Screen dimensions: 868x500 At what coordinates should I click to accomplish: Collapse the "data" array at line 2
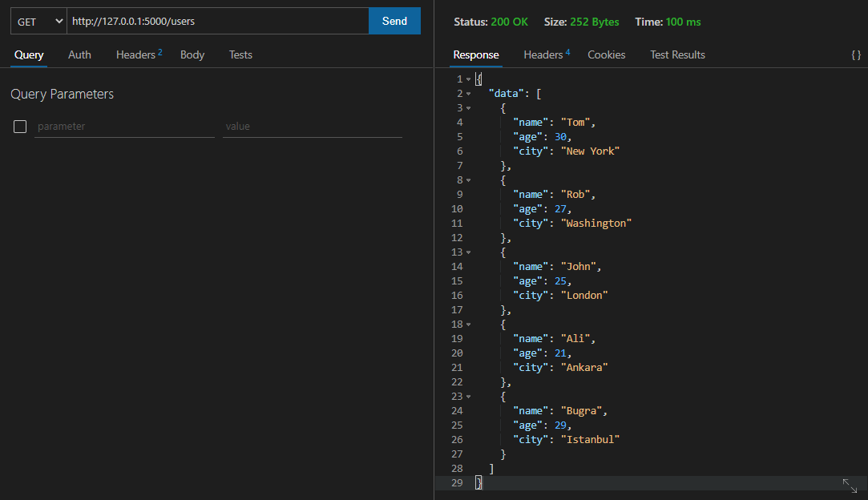click(468, 94)
